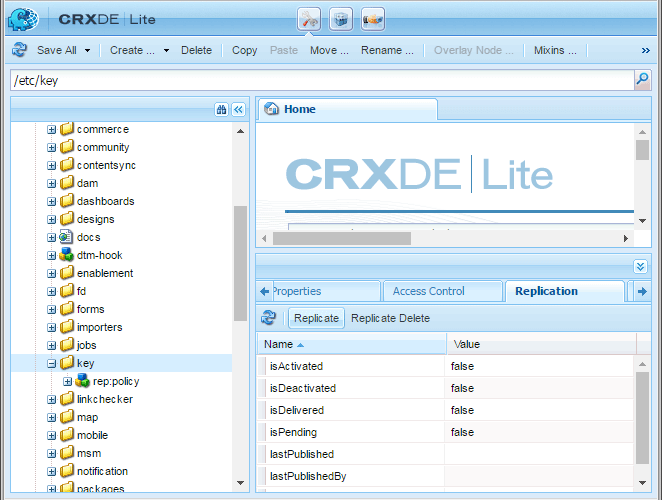The height and width of the screenshot is (500, 662).
Task: Click the mobile folder icon
Action: (x=67, y=435)
